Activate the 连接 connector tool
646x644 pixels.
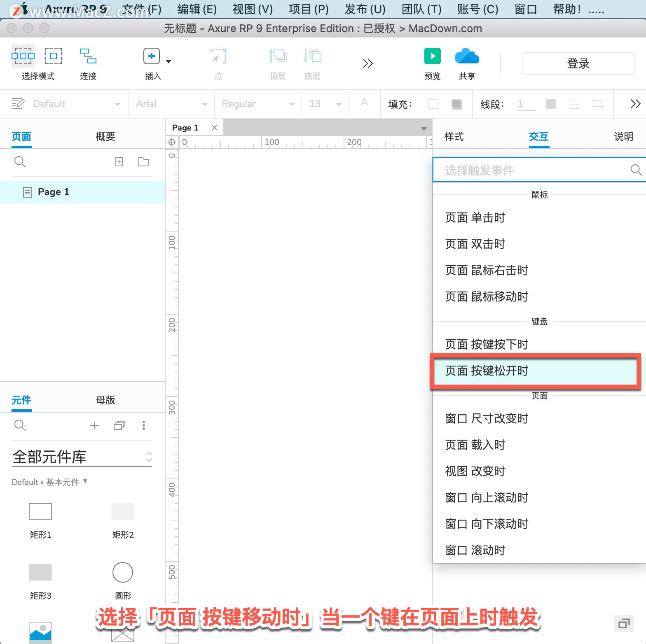[88, 56]
